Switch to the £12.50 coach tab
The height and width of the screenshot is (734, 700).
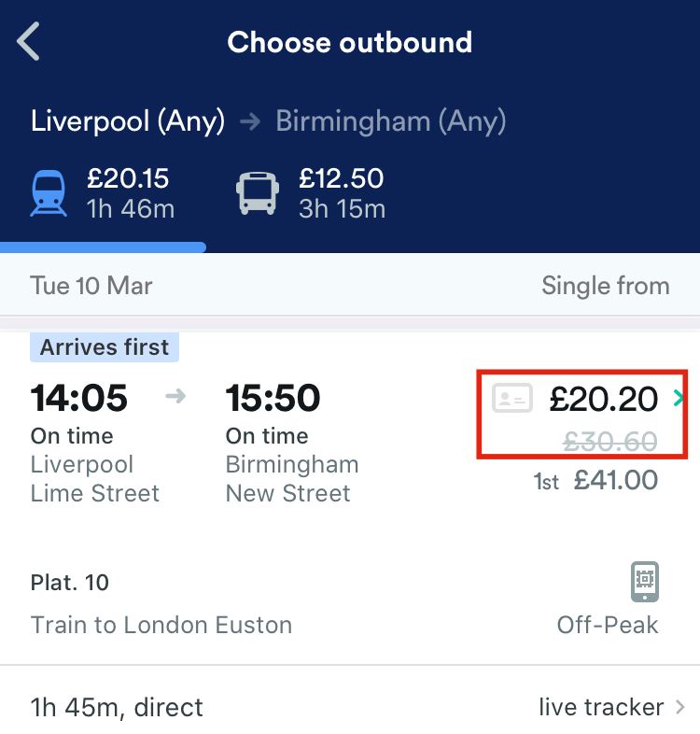[341, 193]
